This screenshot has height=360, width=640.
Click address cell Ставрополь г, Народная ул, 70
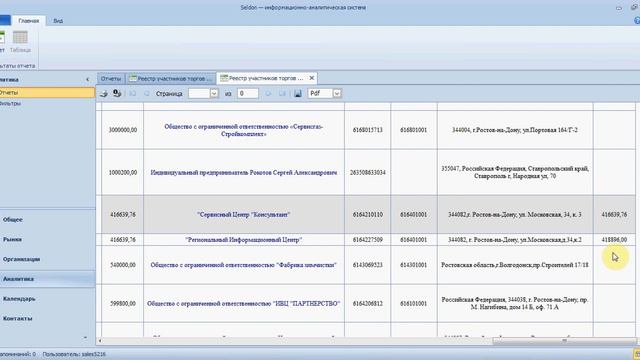click(x=515, y=173)
